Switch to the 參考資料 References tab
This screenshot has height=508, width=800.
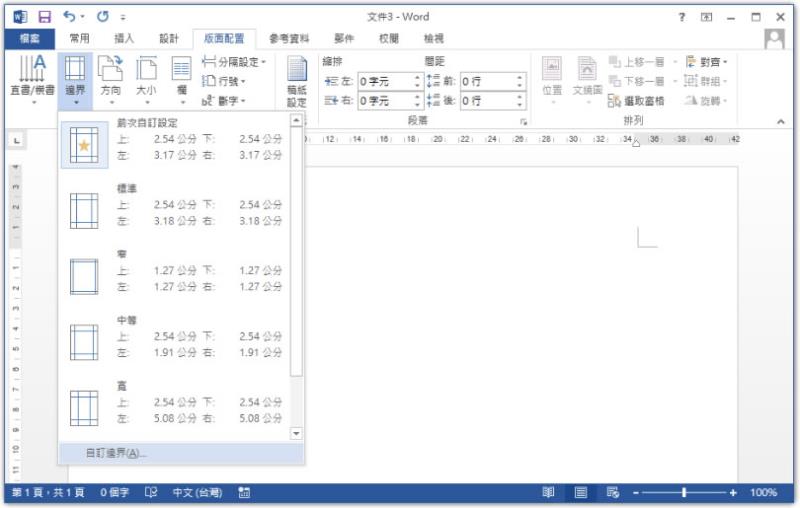(289, 39)
